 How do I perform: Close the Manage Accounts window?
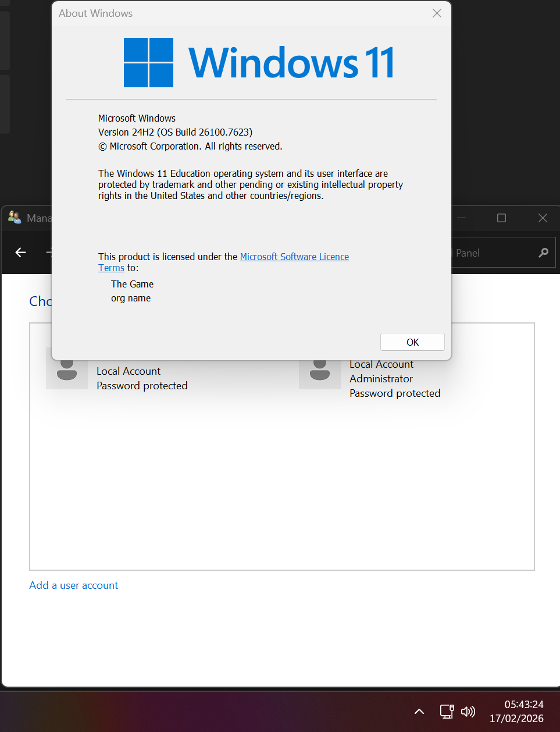click(543, 218)
